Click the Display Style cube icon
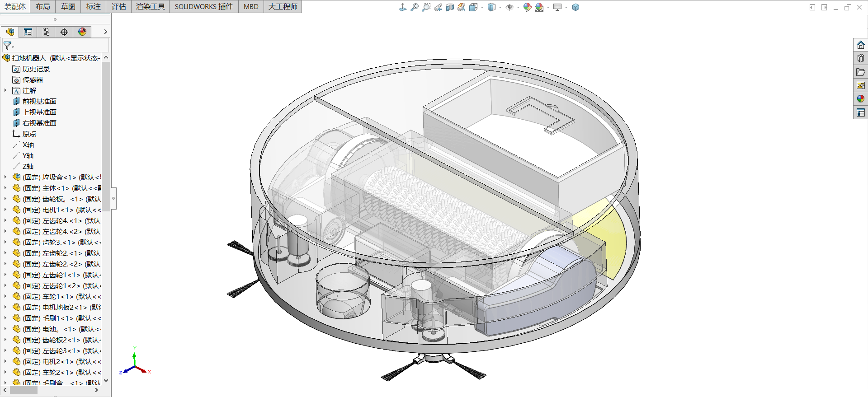868x397 pixels. (491, 7)
